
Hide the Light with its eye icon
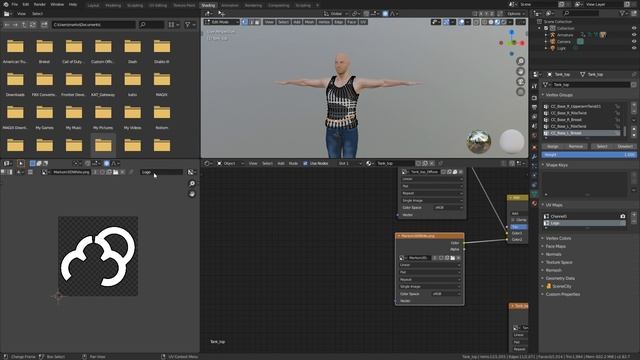pyautogui.click(x=634, y=48)
